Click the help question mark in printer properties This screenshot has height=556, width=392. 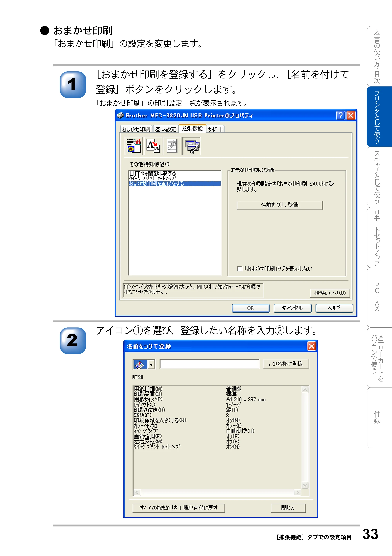coord(340,115)
